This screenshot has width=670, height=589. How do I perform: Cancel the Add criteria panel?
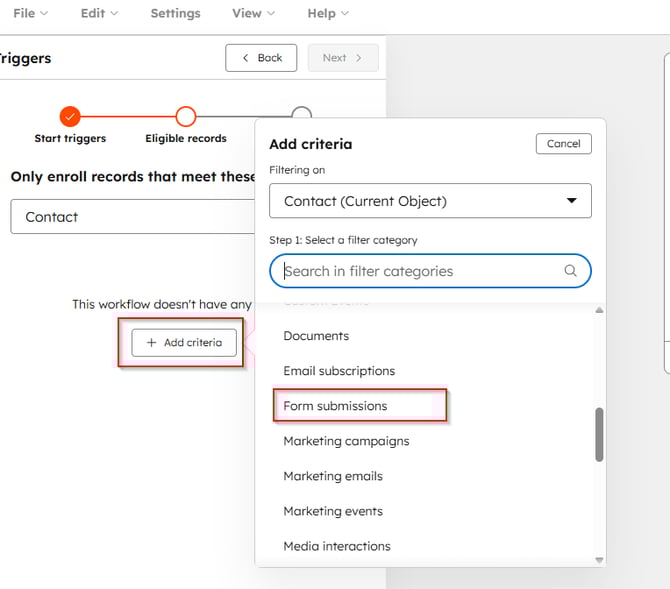tap(564, 144)
